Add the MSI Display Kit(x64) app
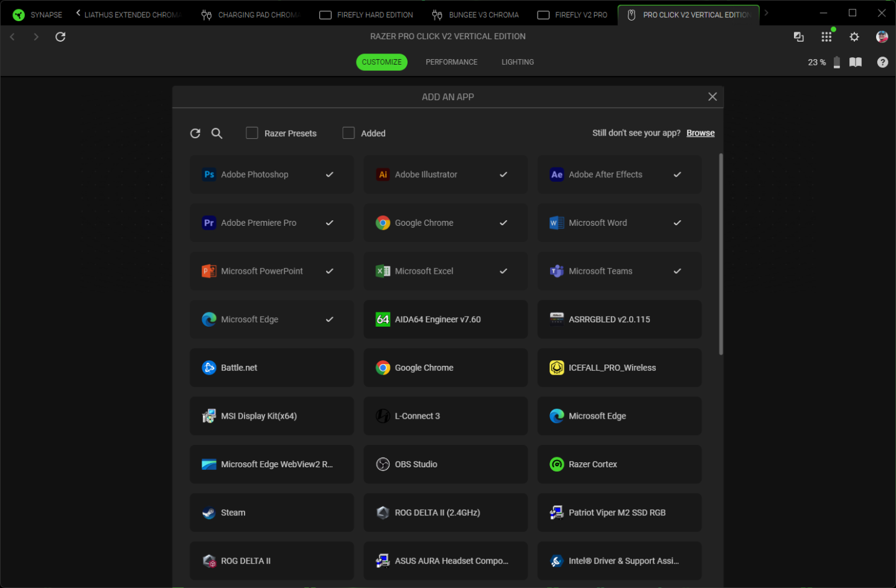Image resolution: width=896 pixels, height=588 pixels. pos(272,416)
